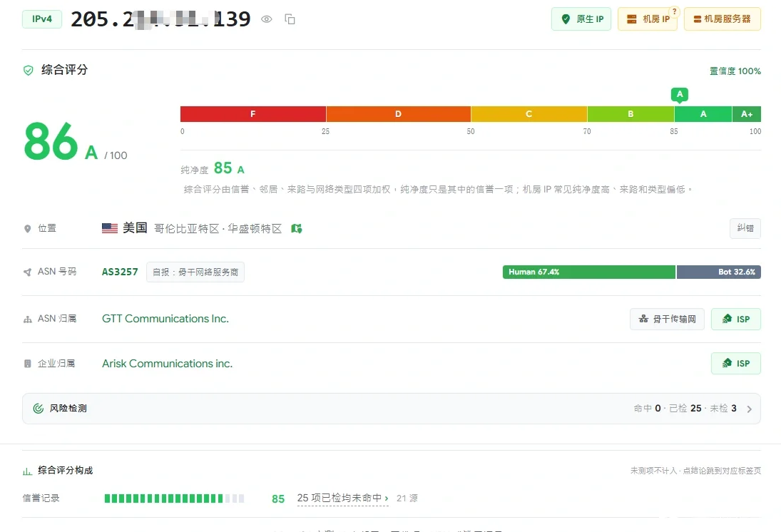This screenshot has width=781, height=532.
Task: Open the question mark help on 机房 IP
Action: tap(675, 11)
